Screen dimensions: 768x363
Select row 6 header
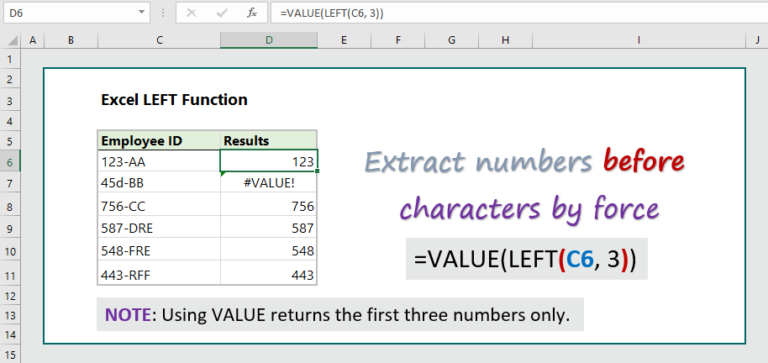pyautogui.click(x=10, y=161)
